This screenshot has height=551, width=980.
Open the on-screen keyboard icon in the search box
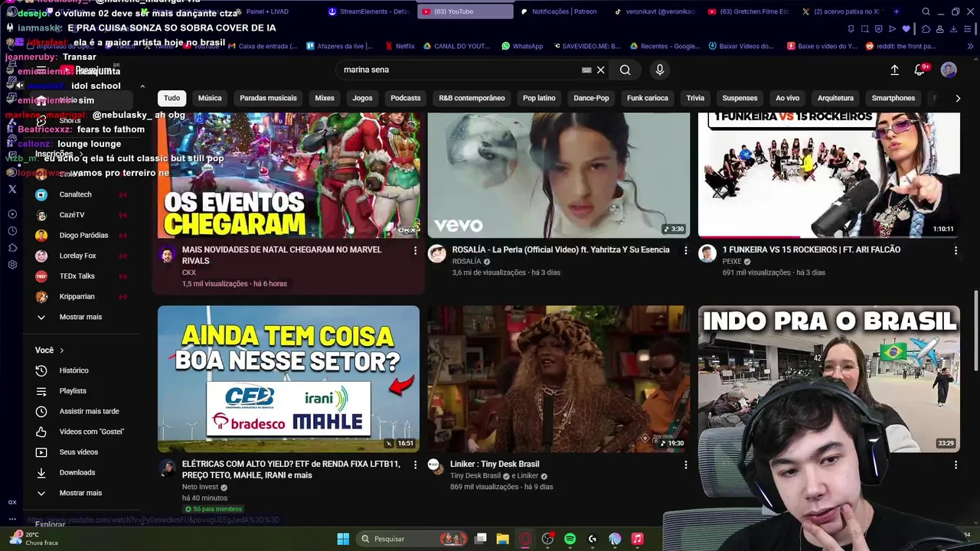(586, 70)
